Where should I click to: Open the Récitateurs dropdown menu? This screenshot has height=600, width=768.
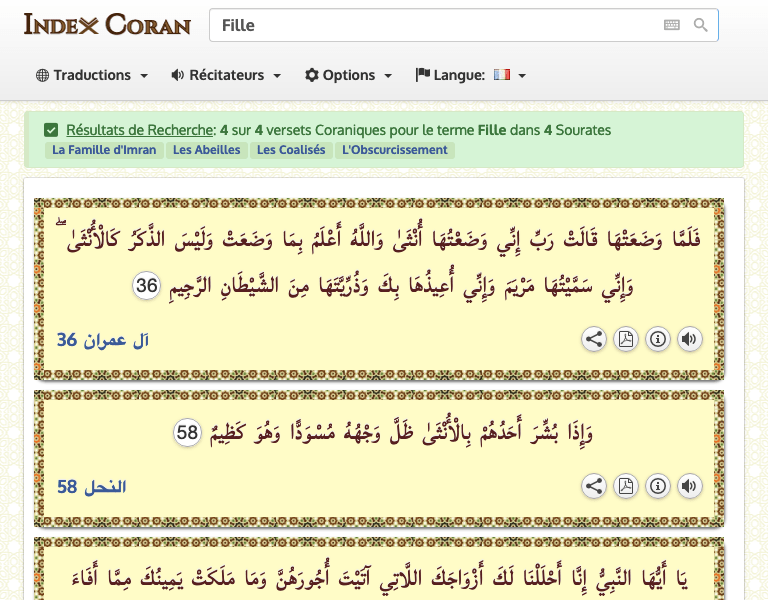point(226,75)
